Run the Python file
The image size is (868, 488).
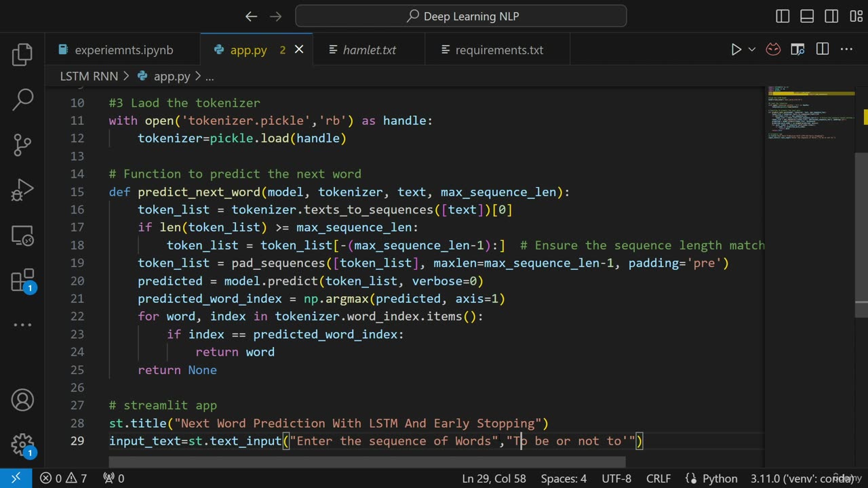(x=736, y=49)
